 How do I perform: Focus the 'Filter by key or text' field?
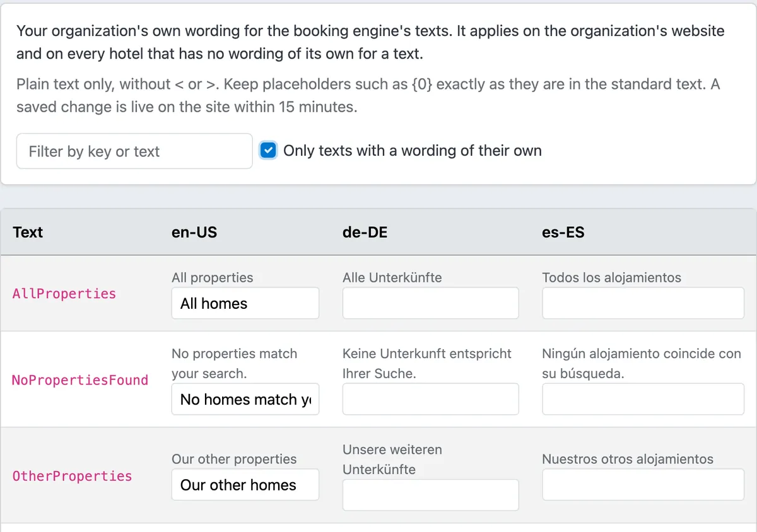click(x=134, y=151)
